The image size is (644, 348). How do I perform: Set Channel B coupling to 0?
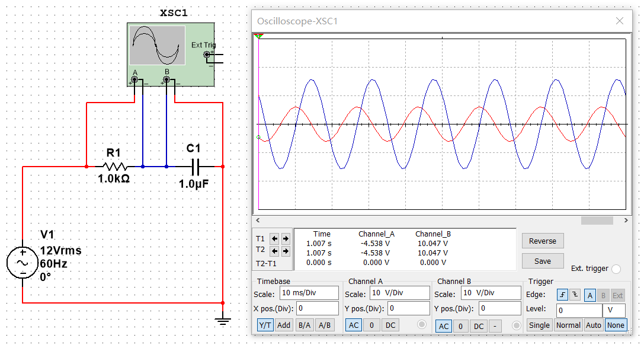pos(461,326)
